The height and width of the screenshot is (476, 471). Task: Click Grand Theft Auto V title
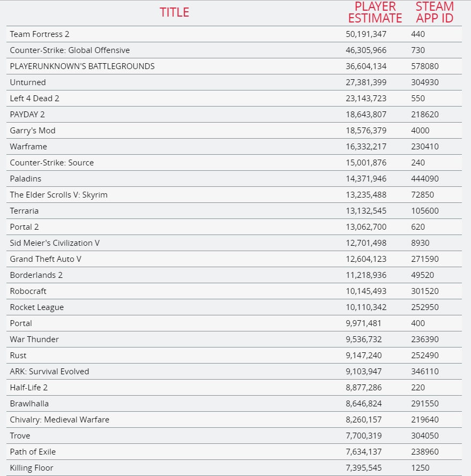coord(46,259)
